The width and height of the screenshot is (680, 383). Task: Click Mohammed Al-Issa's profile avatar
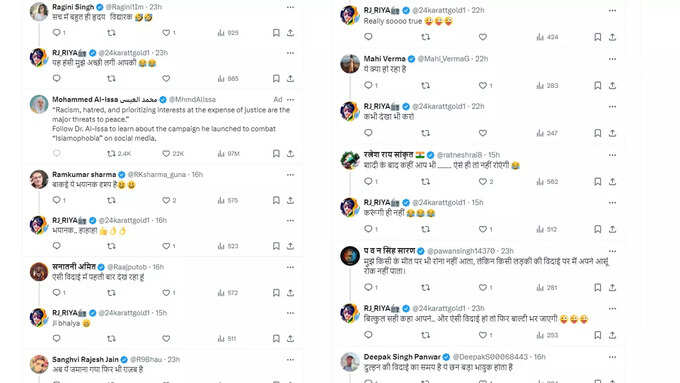tap(39, 105)
